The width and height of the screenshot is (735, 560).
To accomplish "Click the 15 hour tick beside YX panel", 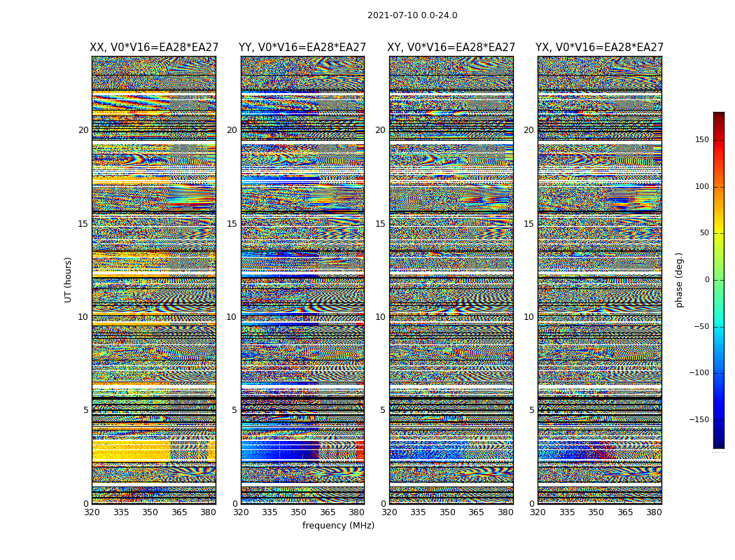I will [x=528, y=223].
